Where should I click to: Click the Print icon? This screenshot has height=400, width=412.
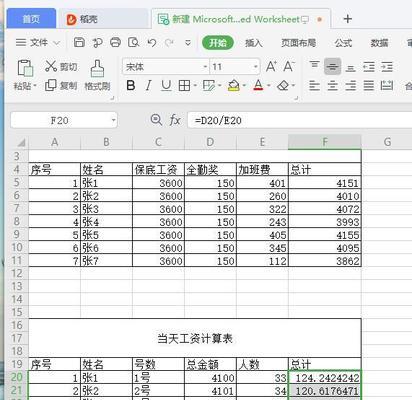tap(115, 43)
